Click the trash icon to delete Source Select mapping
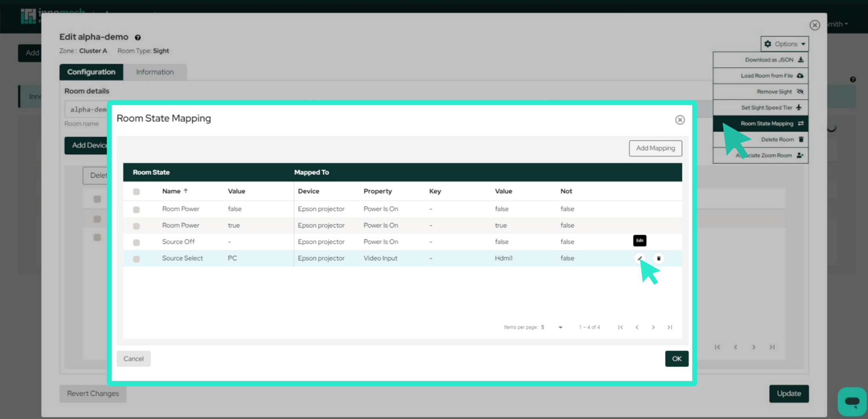 pyautogui.click(x=659, y=258)
